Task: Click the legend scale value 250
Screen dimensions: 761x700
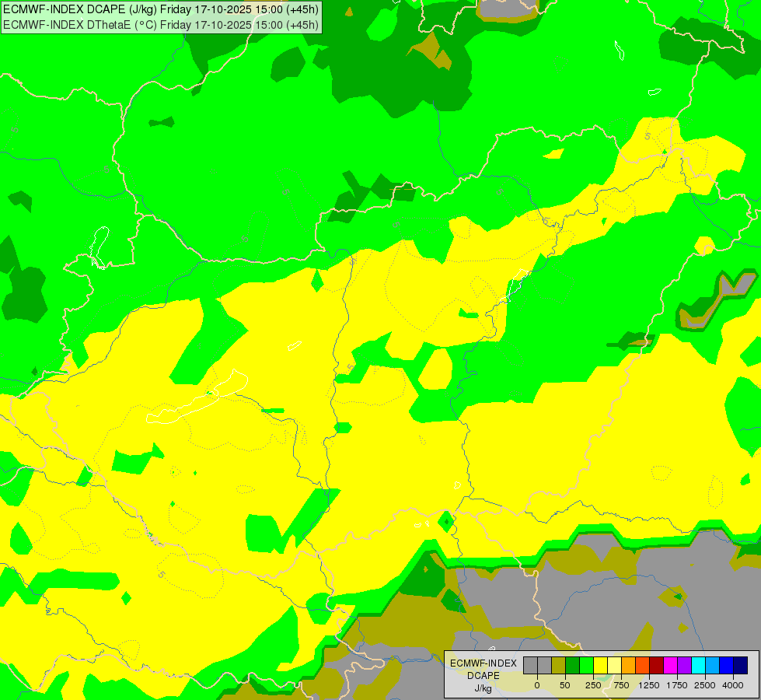Action: click(x=593, y=685)
